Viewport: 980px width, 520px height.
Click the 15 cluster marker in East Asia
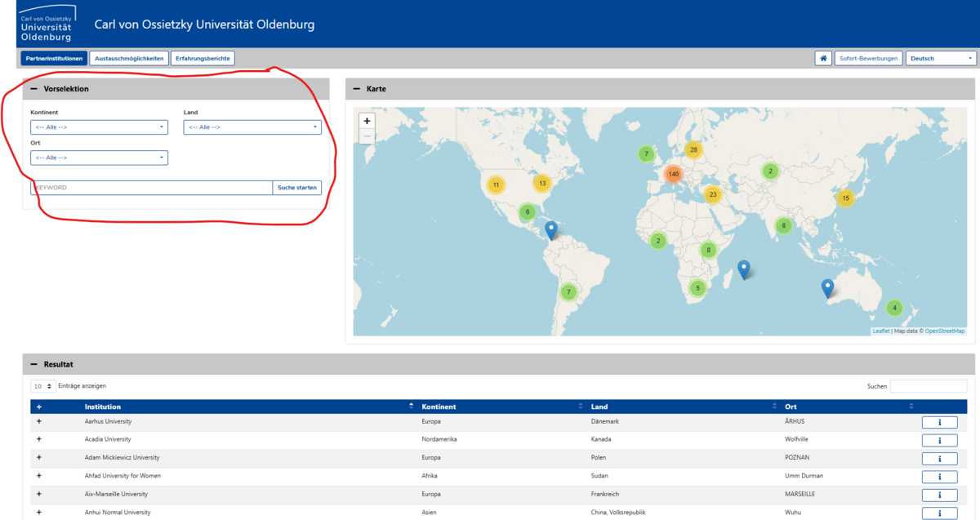[x=845, y=198]
